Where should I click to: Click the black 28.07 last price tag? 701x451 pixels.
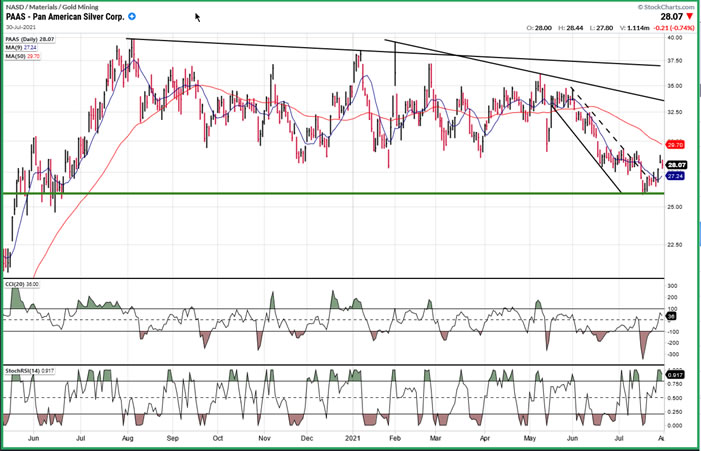[677, 164]
